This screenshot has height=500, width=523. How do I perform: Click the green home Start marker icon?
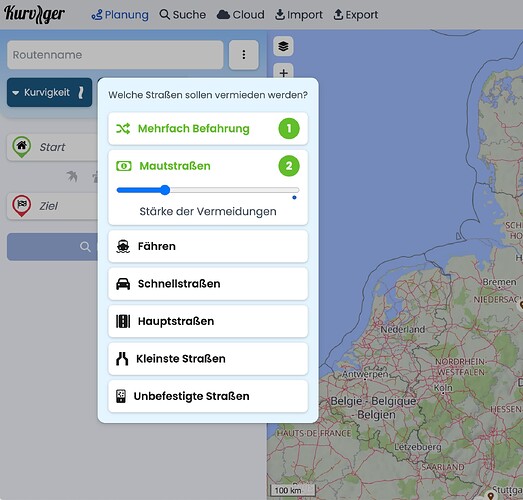pos(22,147)
